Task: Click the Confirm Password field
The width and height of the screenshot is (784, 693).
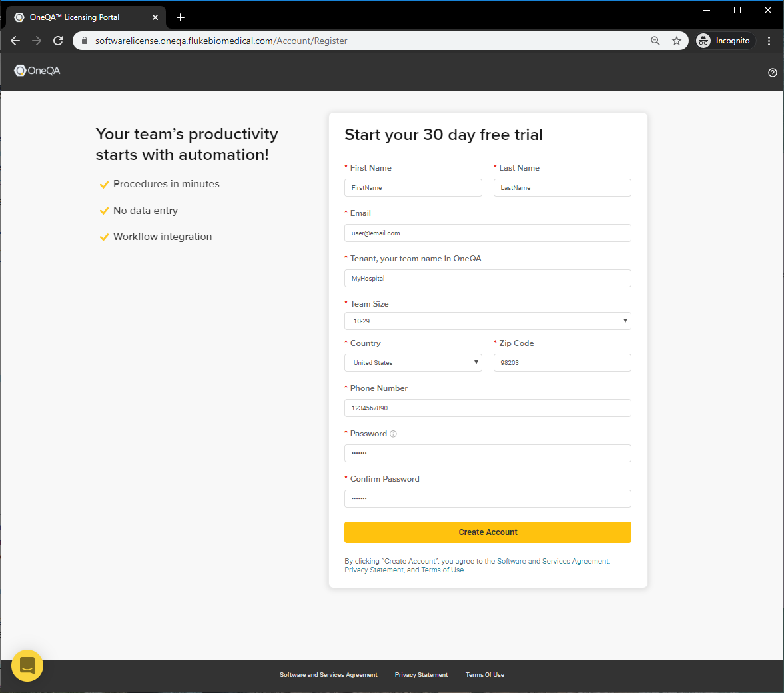Action: [x=488, y=499]
